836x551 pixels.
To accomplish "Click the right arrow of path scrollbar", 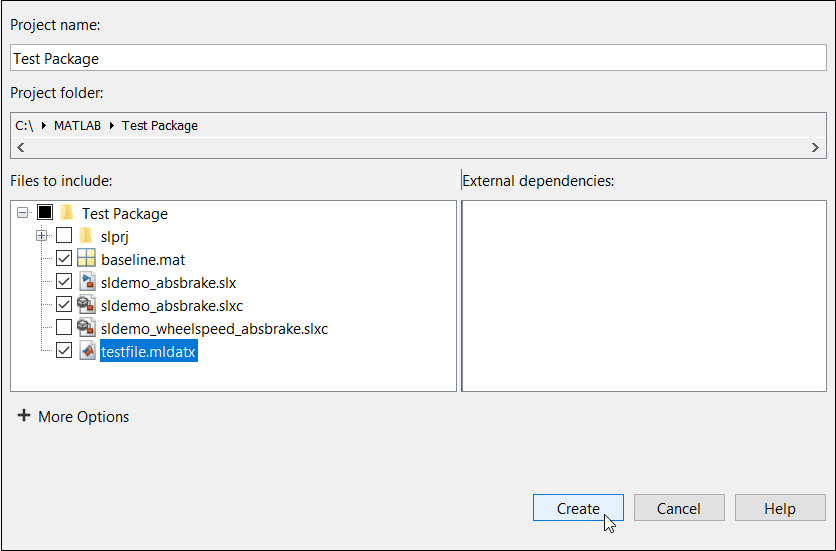I will click(x=815, y=148).
